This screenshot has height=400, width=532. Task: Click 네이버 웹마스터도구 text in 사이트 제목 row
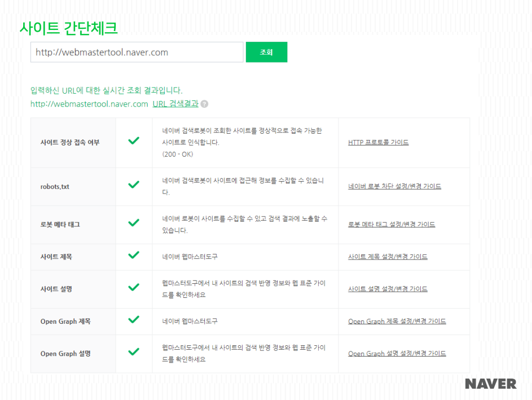click(190, 257)
